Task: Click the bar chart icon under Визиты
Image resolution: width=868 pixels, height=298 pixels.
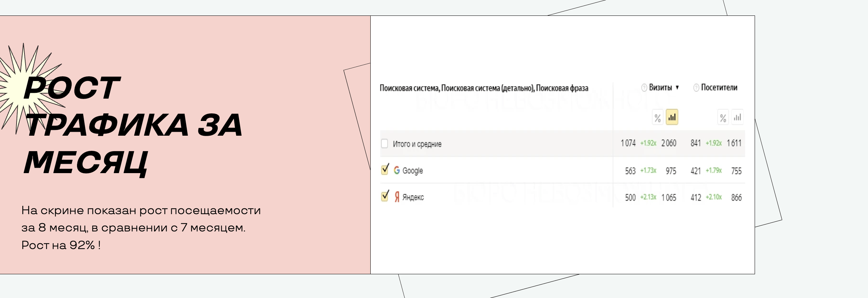Action: (672, 117)
